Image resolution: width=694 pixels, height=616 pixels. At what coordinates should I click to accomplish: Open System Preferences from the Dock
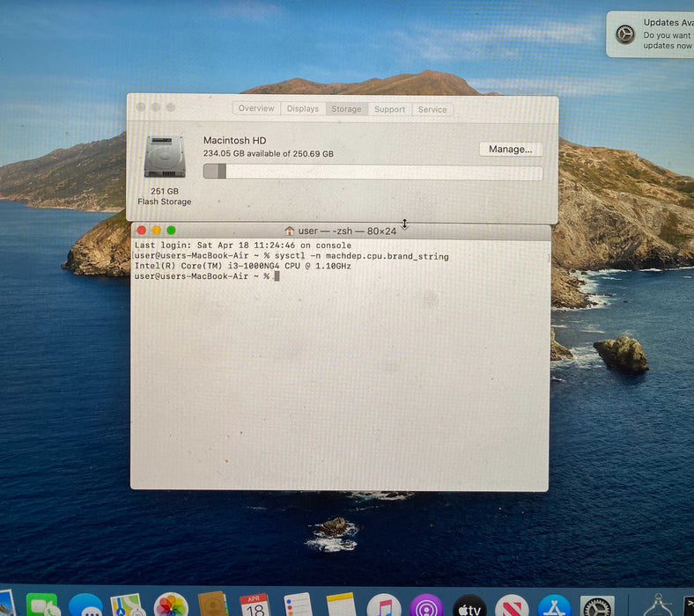[597, 606]
